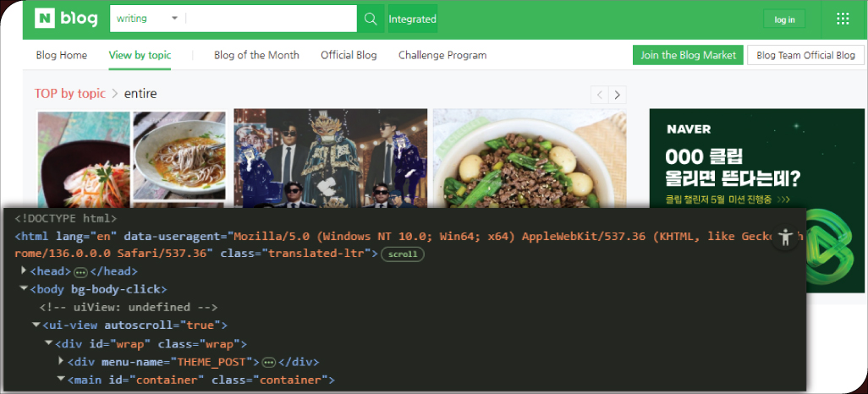Viewport: 868px width, 394px height.
Task: Click the ellipsis badge inside the head tag
Action: [x=80, y=271]
